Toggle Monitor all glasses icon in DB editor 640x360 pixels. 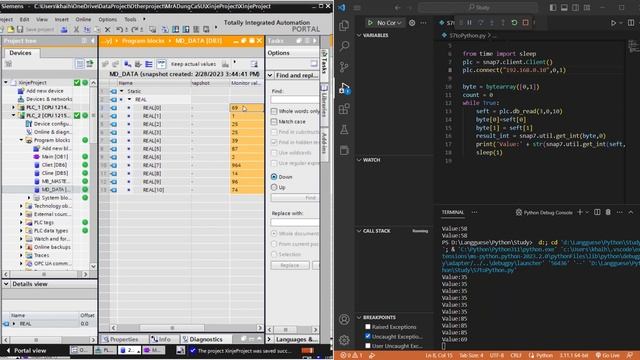point(161,64)
